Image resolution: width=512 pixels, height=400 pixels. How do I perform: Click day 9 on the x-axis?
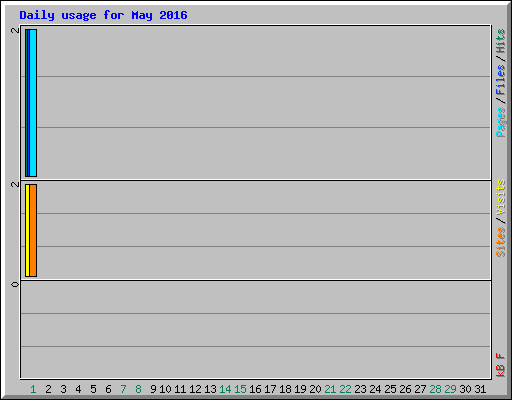tap(153, 389)
